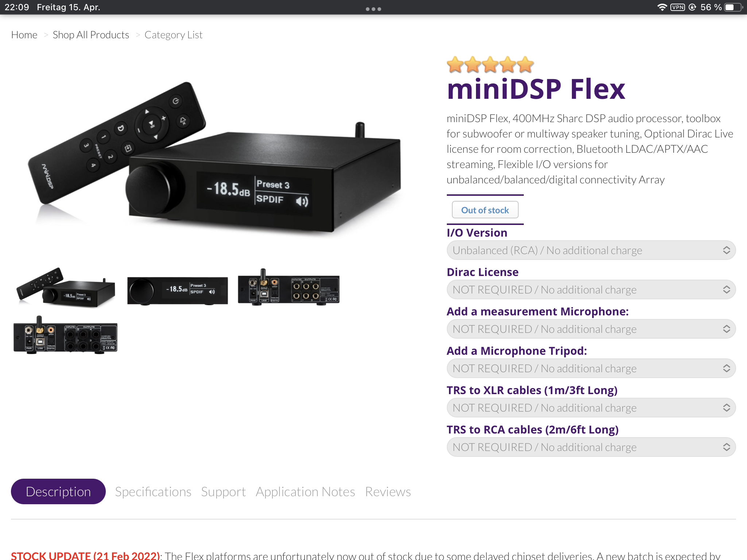Image resolution: width=747 pixels, height=560 pixels.
Task: Open the Microphone Tripod dropdown
Action: [591, 368]
